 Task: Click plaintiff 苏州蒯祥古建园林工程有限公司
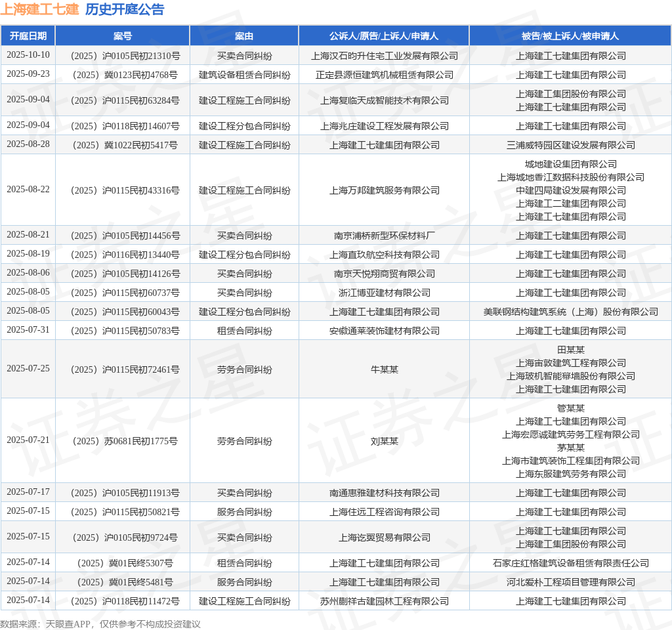point(384,601)
